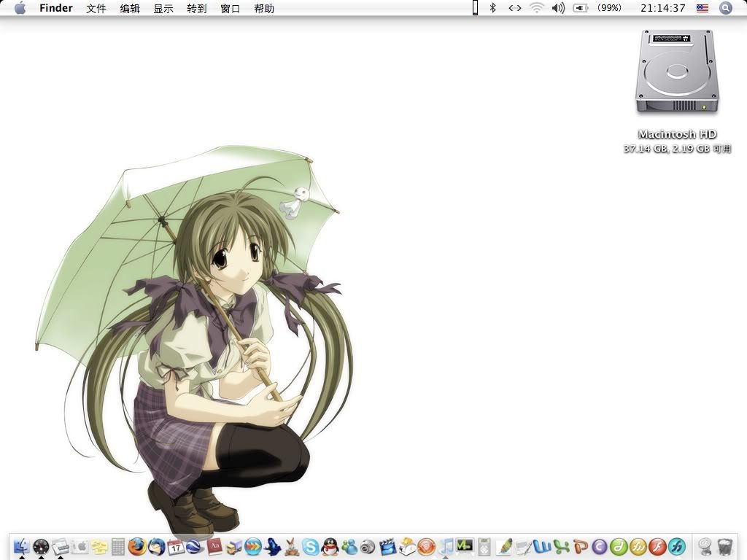Open the US flag input menu
The height and width of the screenshot is (560, 747).
[703, 7]
